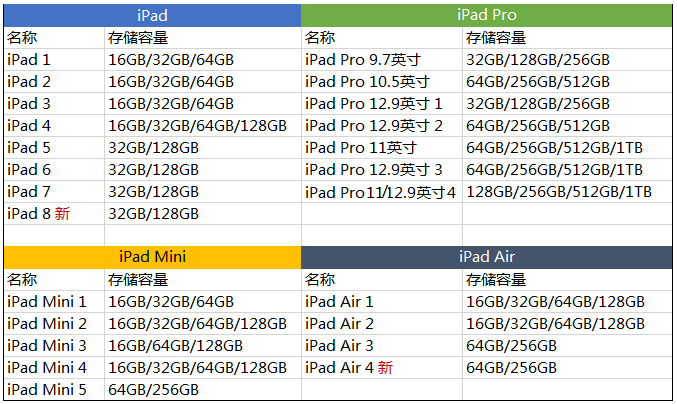This screenshot has height=404, width=677.
Task: Click the iPad Mini 2 name cell
Action: click(54, 324)
